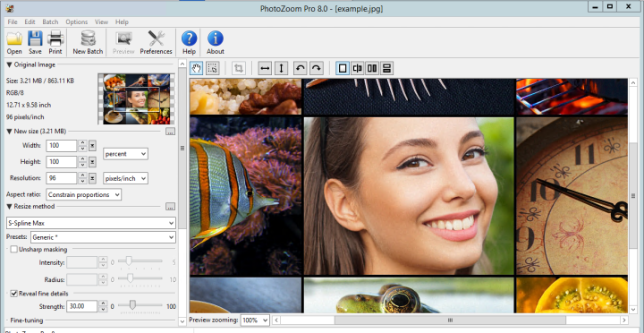Open the View menu
The width and height of the screenshot is (644, 333).
(101, 21)
